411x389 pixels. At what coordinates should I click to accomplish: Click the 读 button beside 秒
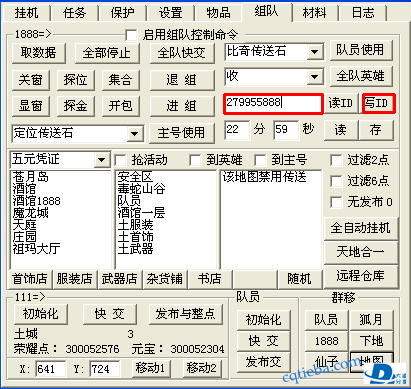tap(341, 130)
